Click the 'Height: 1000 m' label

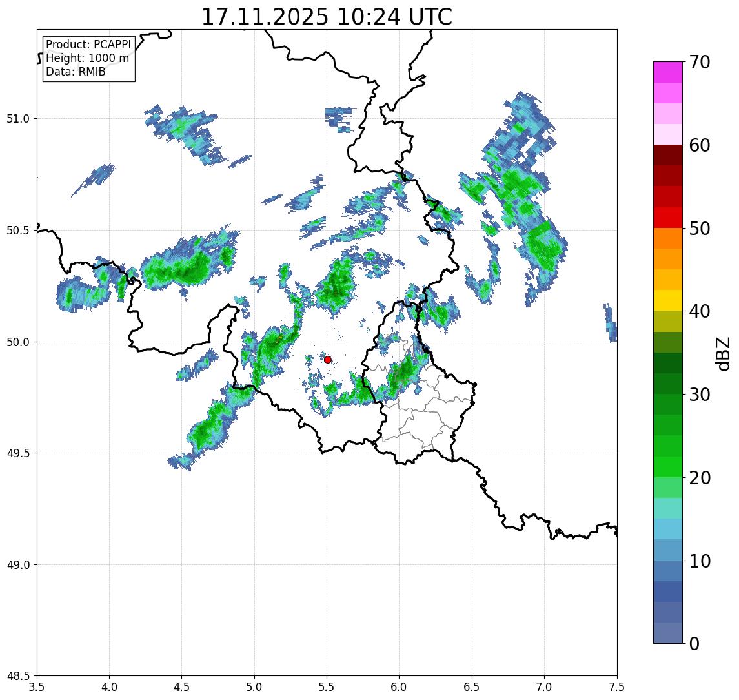pos(87,58)
